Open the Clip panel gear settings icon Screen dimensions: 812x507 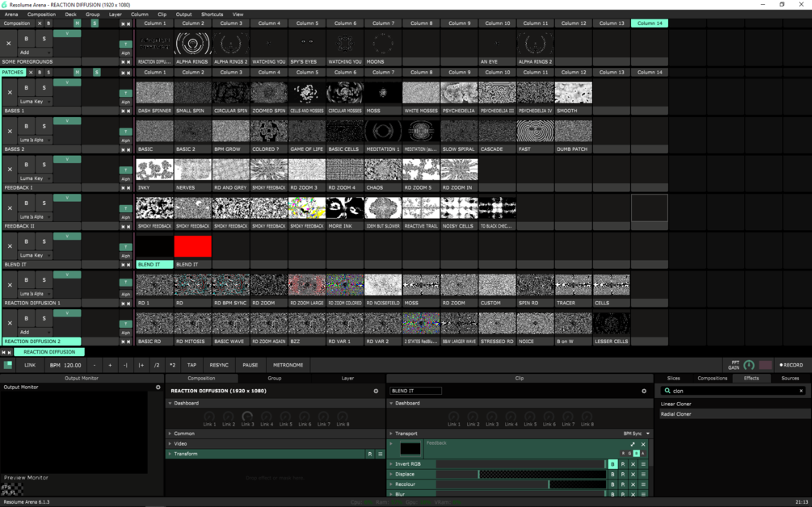coord(644,391)
